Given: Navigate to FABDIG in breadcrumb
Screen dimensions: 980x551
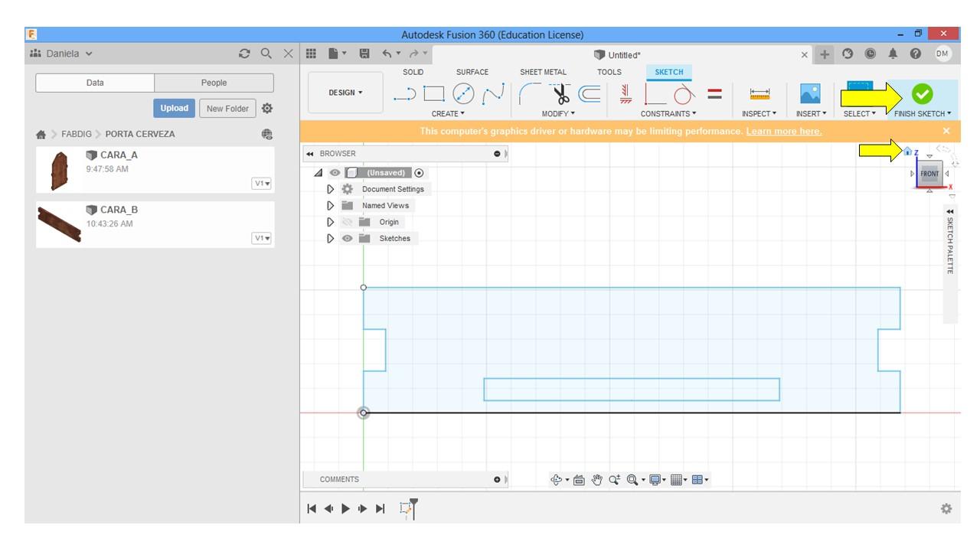Looking at the screenshot, I should point(77,134).
